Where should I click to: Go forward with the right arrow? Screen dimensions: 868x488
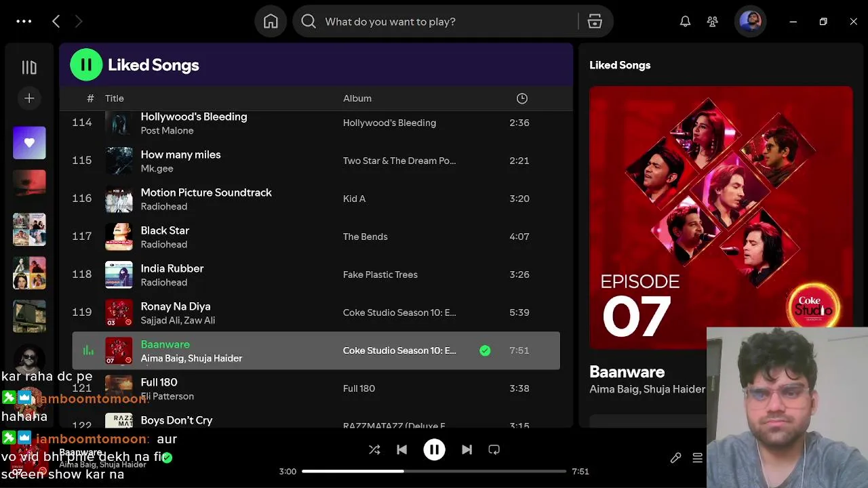[x=78, y=22]
